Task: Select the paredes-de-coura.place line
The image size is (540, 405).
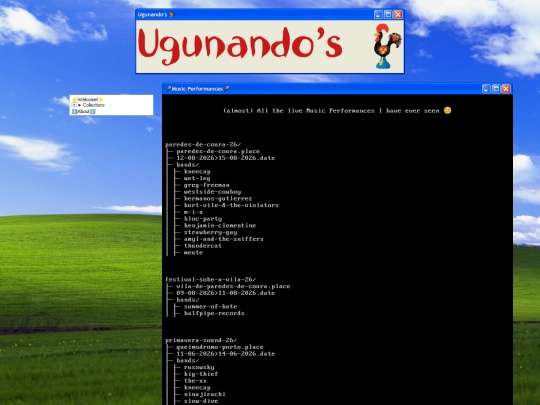Action: pyautogui.click(x=218, y=151)
